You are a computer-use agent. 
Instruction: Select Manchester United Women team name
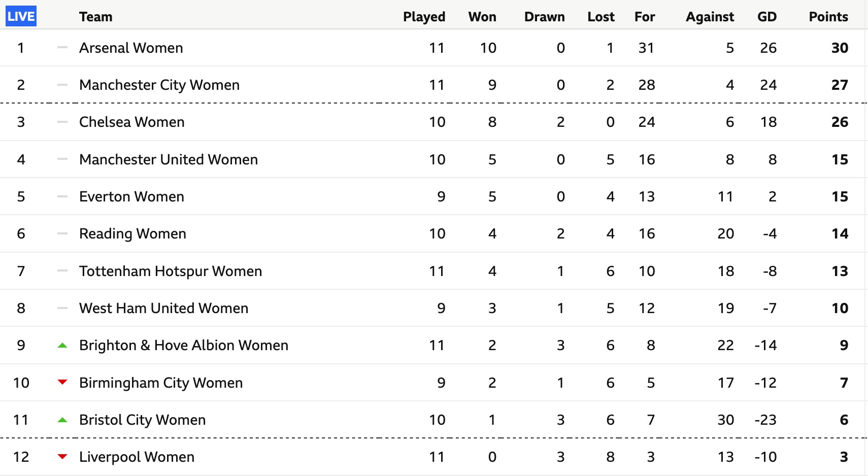[x=169, y=159]
